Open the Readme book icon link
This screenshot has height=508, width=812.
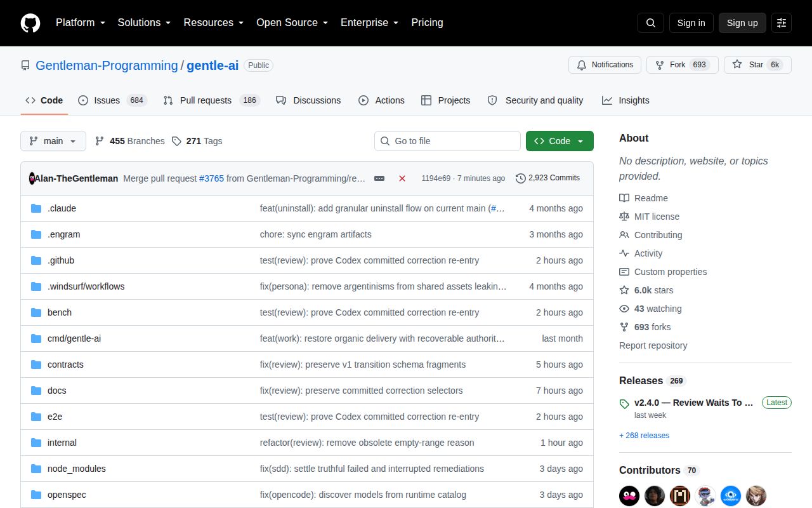click(x=643, y=198)
